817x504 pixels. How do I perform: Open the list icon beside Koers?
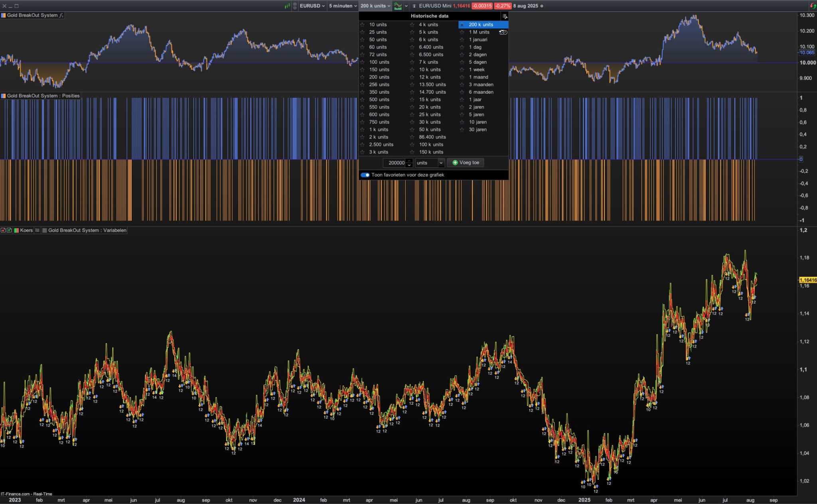[x=37, y=230]
